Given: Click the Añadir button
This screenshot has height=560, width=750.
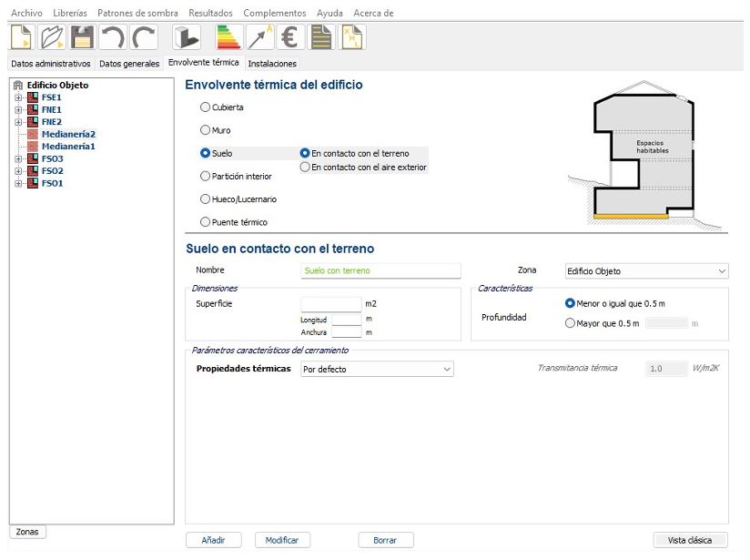Looking at the screenshot, I should [x=213, y=540].
